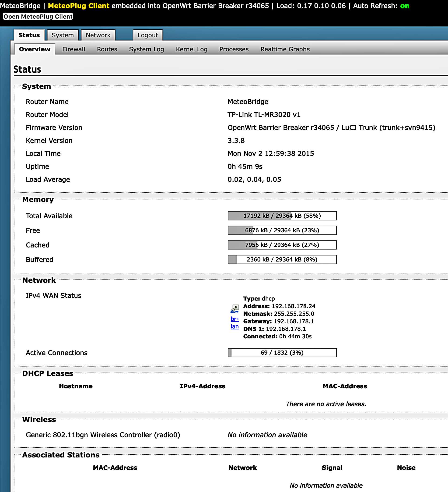This screenshot has width=448, height=492.
Task: Click the MAC-Address header in DHCP Leases
Action: pyautogui.click(x=345, y=386)
